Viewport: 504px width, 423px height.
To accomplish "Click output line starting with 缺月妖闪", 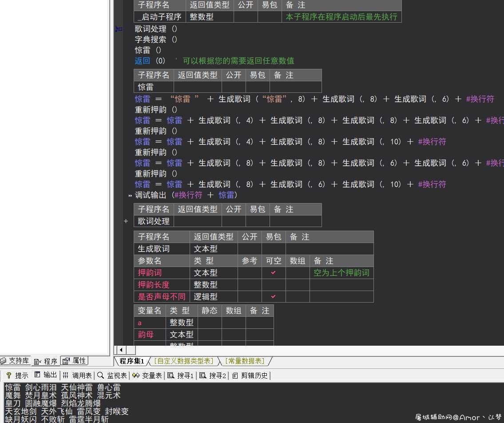I will 56,419.
